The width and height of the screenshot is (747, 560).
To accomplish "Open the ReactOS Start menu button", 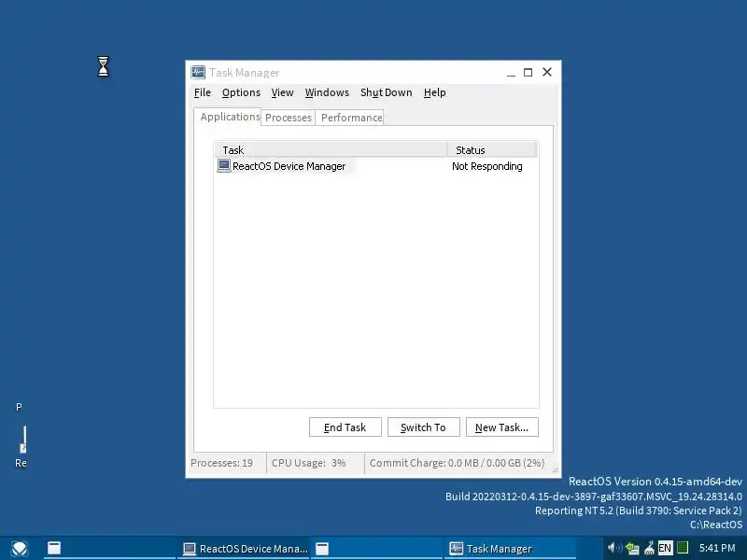I will pyautogui.click(x=20, y=549).
